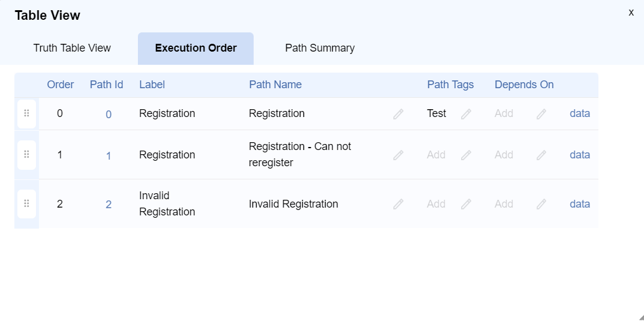Click the drag handle for order 1 row
This screenshot has width=644, height=321.
click(x=26, y=155)
